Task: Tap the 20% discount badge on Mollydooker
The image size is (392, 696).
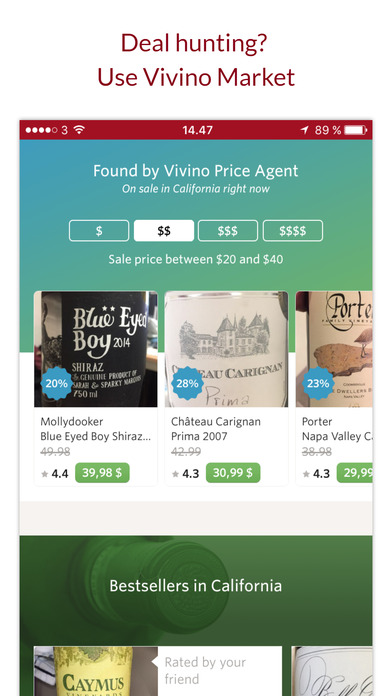Action: (x=56, y=383)
